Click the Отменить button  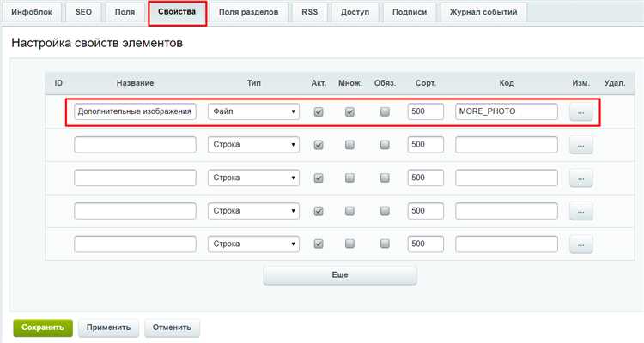coord(172,328)
